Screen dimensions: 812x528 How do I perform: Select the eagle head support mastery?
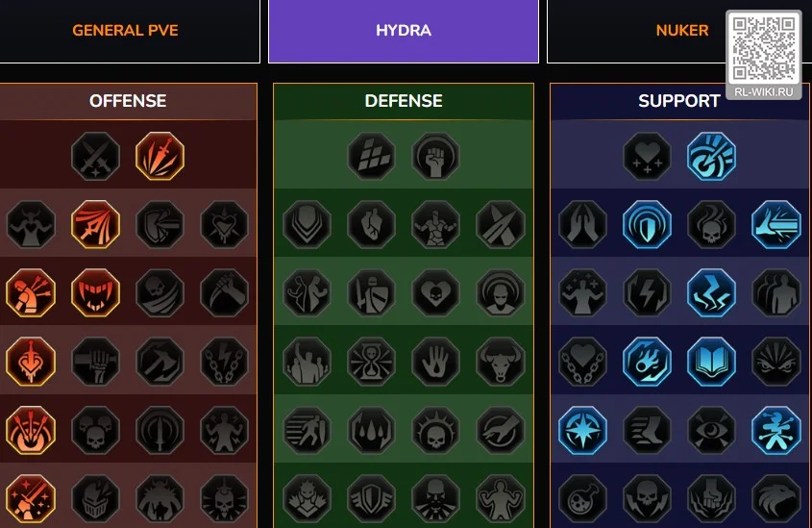[x=776, y=498]
